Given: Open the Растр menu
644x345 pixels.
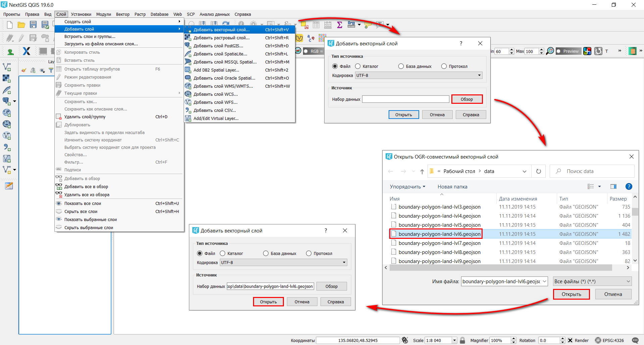Looking at the screenshot, I should (x=140, y=14).
